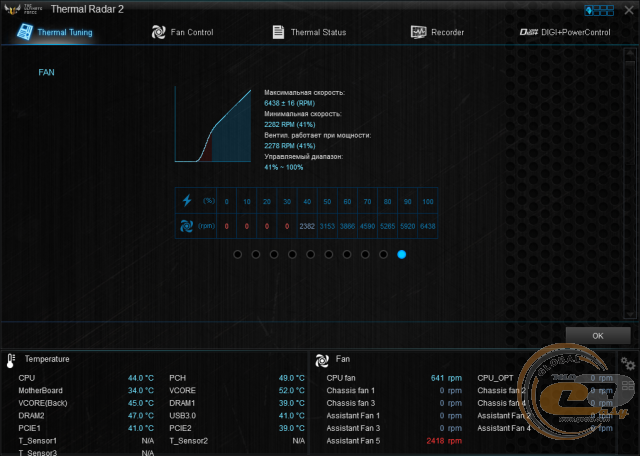Click the 3886 rpm table cell

(347, 226)
